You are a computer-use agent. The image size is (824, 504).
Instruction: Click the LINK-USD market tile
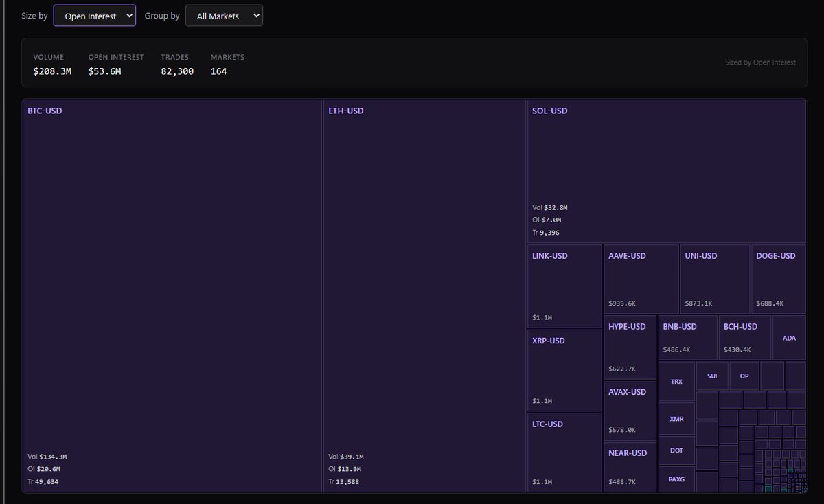pos(564,286)
